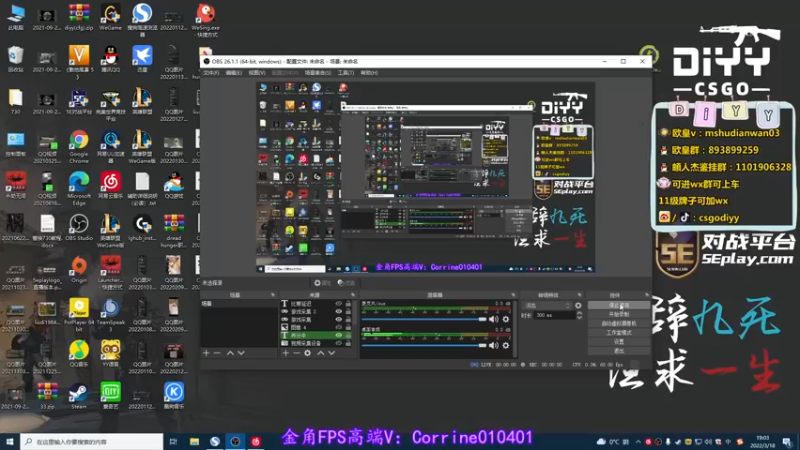This screenshot has width=800, height=450.
Task: Step the transition duration spinner
Action: click(x=579, y=315)
